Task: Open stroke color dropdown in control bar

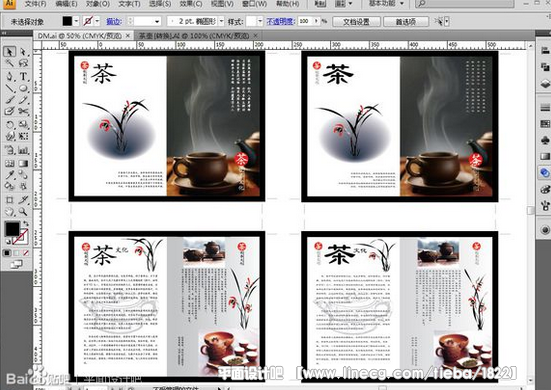Action: [97, 21]
